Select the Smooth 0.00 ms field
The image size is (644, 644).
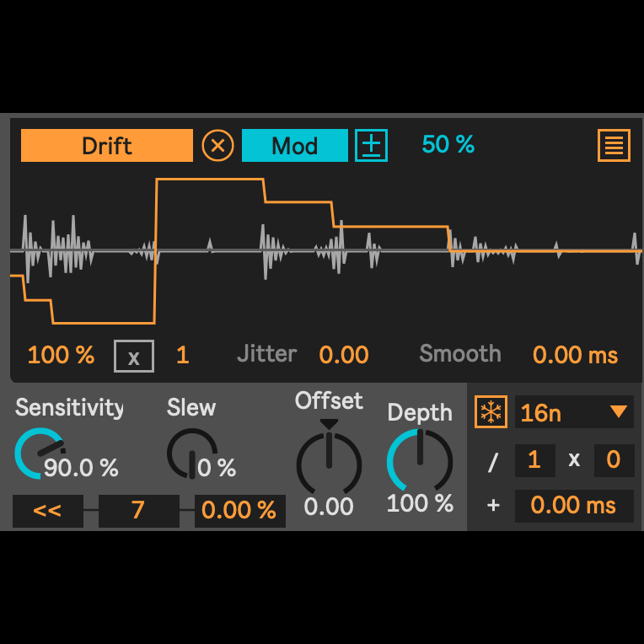pyautogui.click(x=575, y=356)
